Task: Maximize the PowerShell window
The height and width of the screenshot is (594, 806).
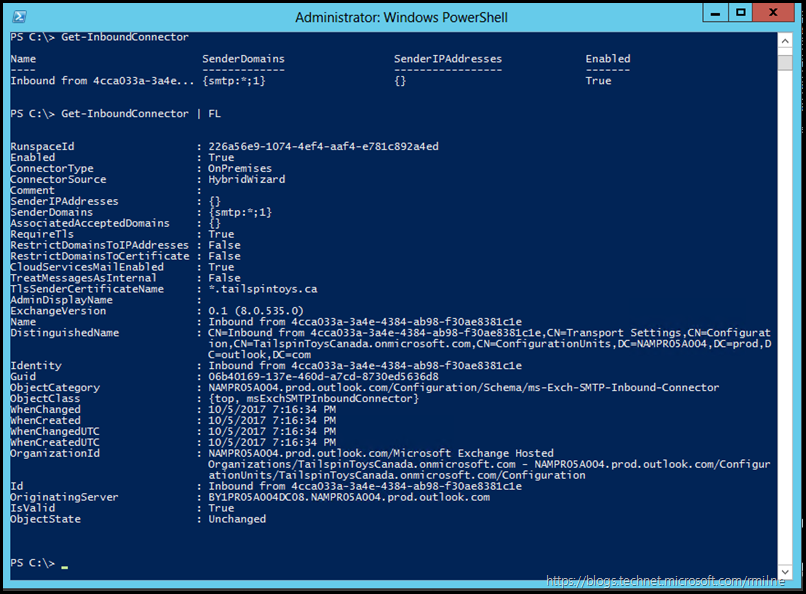Action: (x=741, y=14)
